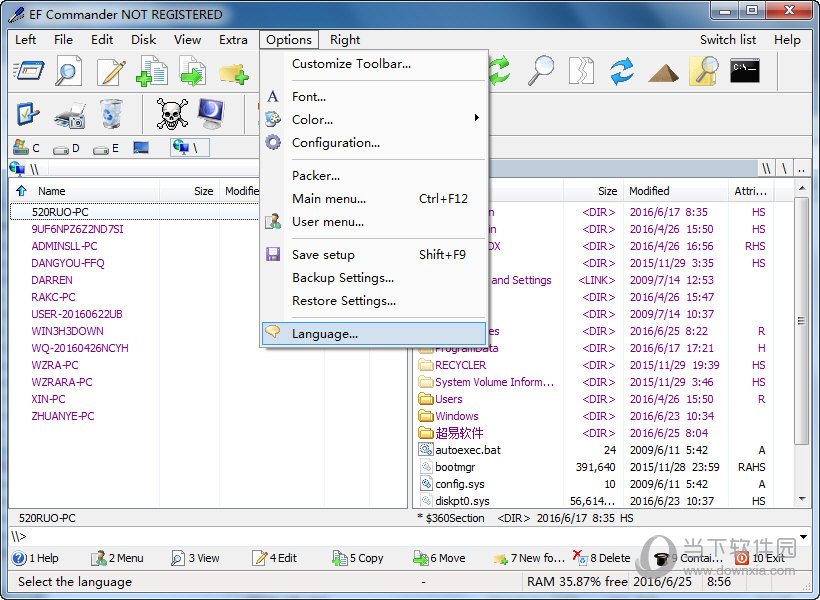Choose Packer... menu entry
This screenshot has width=820, height=600.
point(373,176)
